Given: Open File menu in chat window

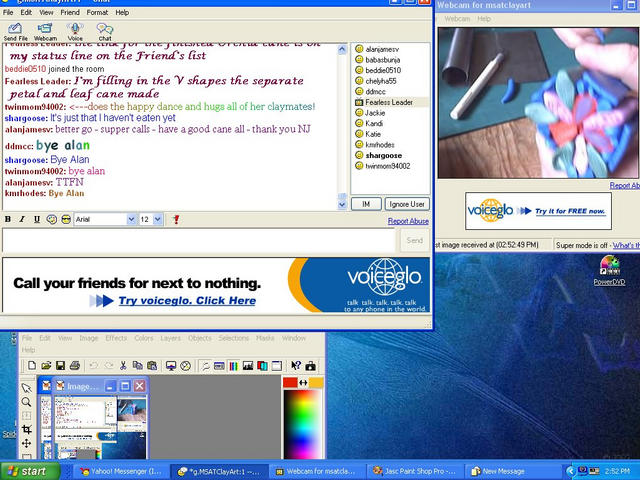Looking at the screenshot, I should tap(8, 13).
